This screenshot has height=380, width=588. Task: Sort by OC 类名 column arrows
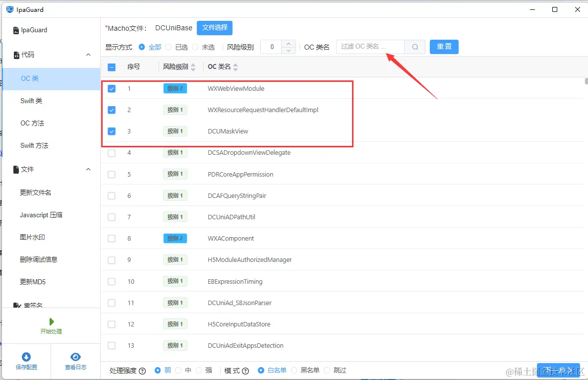(235, 67)
